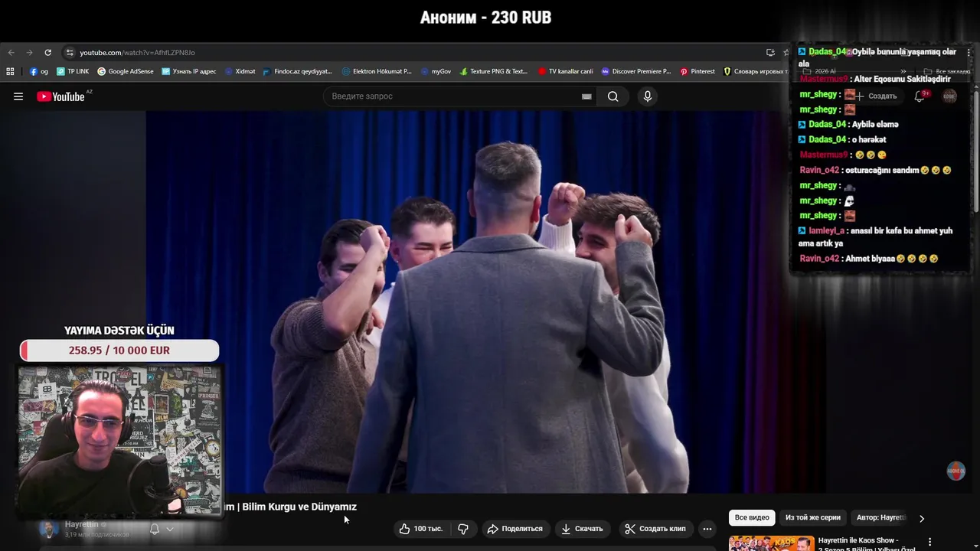Dislike the video with thumbs down
Viewport: 980px width, 551px height.
click(463, 529)
